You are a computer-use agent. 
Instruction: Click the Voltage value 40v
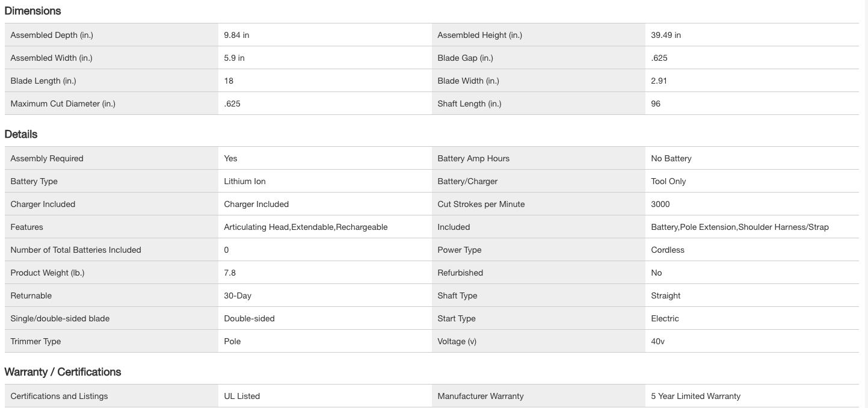pyautogui.click(x=657, y=341)
